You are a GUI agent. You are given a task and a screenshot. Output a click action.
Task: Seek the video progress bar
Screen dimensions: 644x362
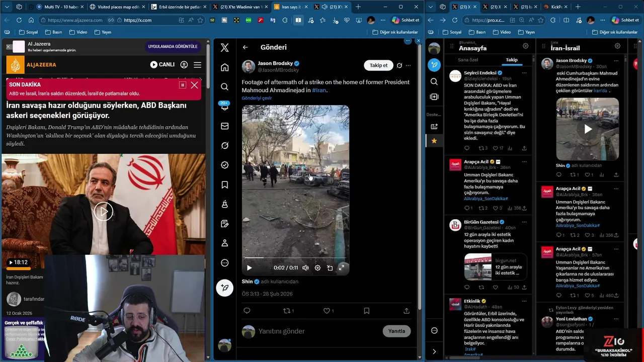(295, 258)
